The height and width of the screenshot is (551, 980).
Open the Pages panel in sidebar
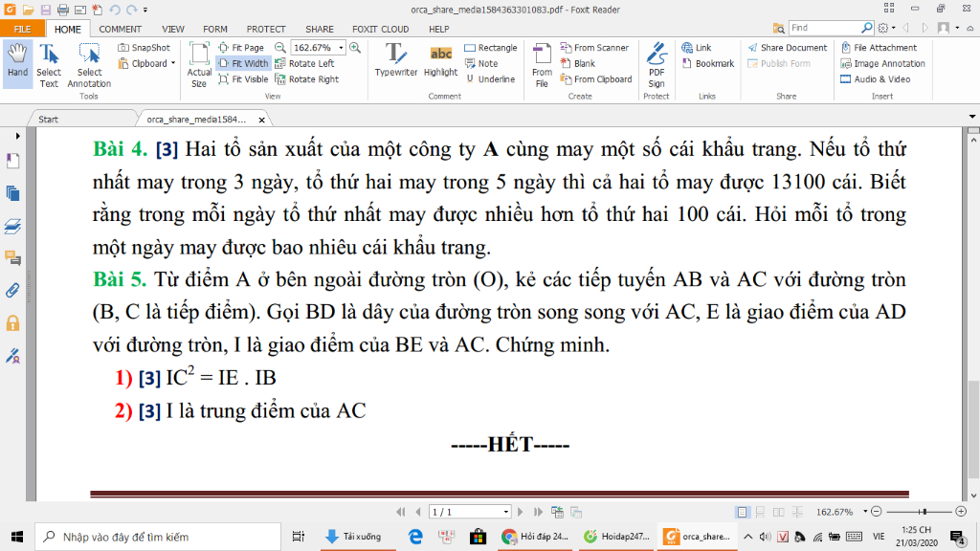pyautogui.click(x=12, y=193)
